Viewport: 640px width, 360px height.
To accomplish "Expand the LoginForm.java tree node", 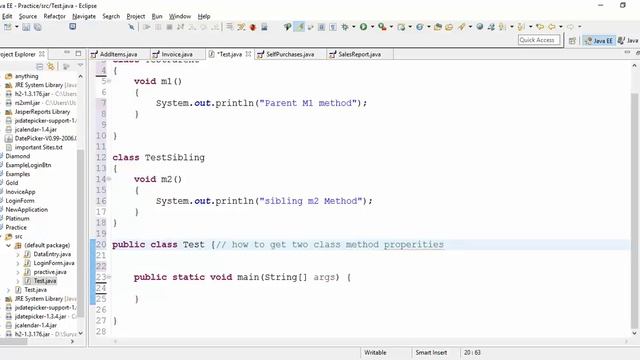I will 18,263.
